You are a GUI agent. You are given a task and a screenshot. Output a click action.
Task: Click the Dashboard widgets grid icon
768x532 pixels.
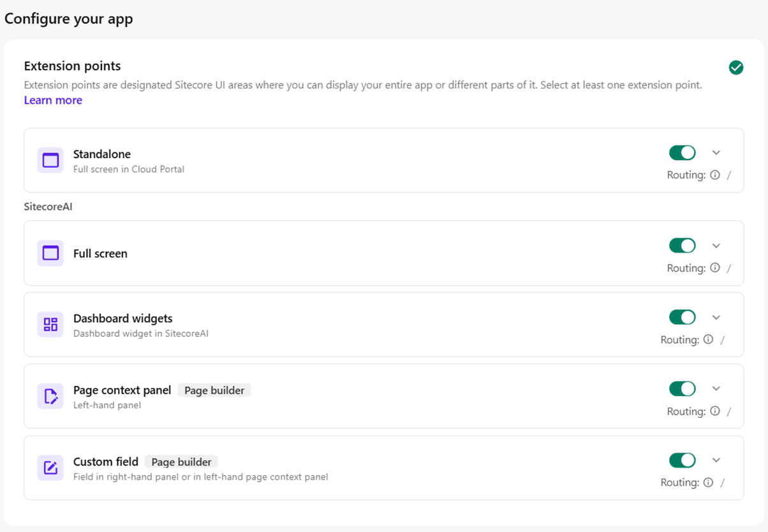pos(50,325)
